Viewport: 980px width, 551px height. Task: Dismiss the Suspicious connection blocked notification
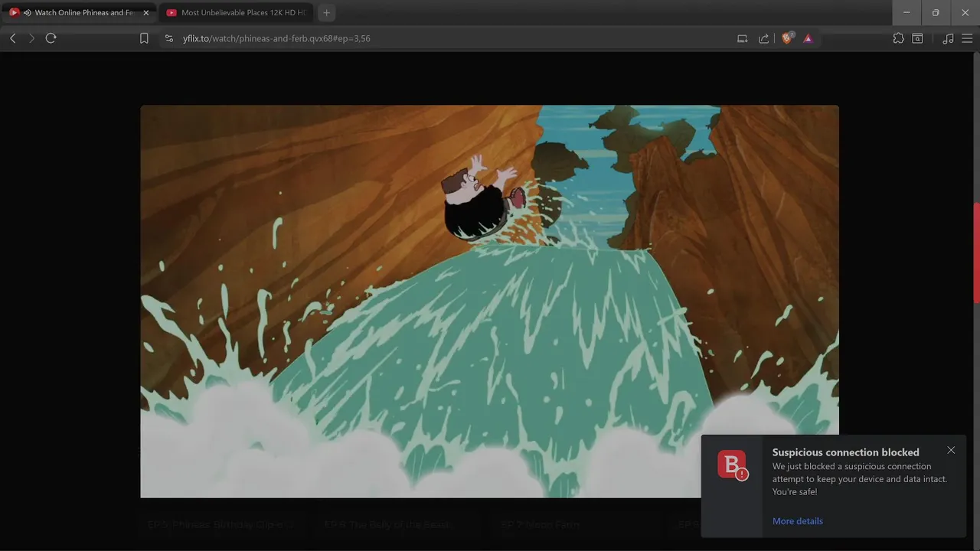951,451
